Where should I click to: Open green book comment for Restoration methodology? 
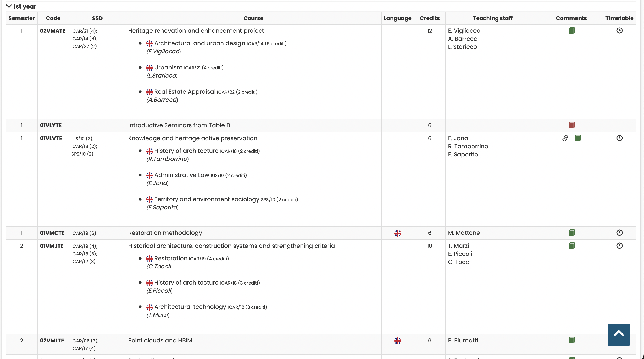571,233
